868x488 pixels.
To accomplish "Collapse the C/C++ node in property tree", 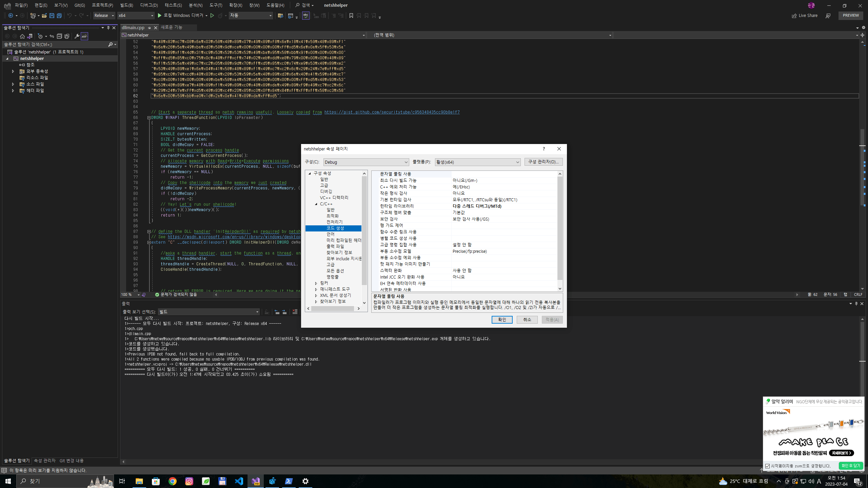I will click(316, 204).
